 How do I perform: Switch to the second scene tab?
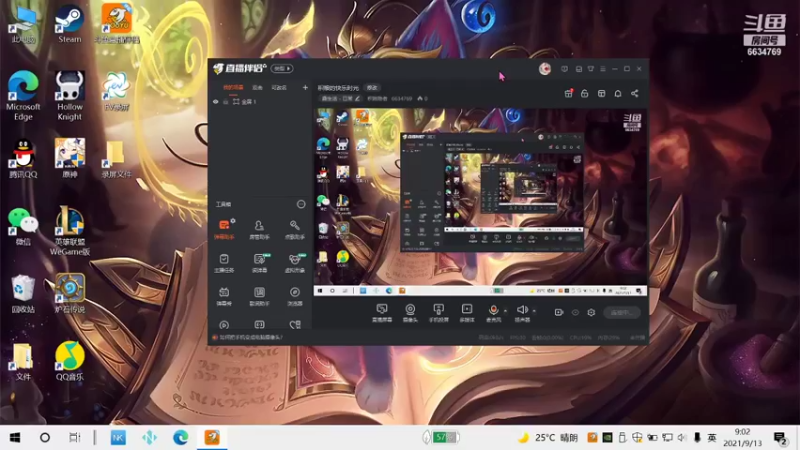pos(257,88)
